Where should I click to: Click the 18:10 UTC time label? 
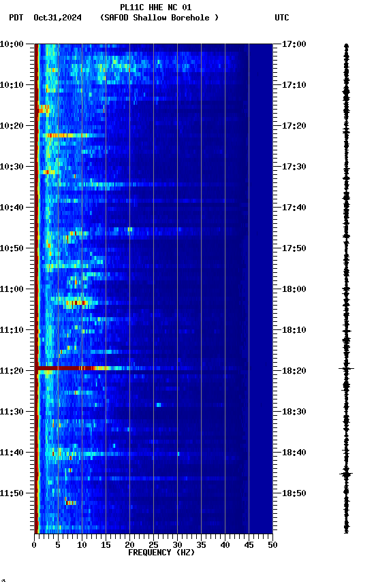coord(294,330)
